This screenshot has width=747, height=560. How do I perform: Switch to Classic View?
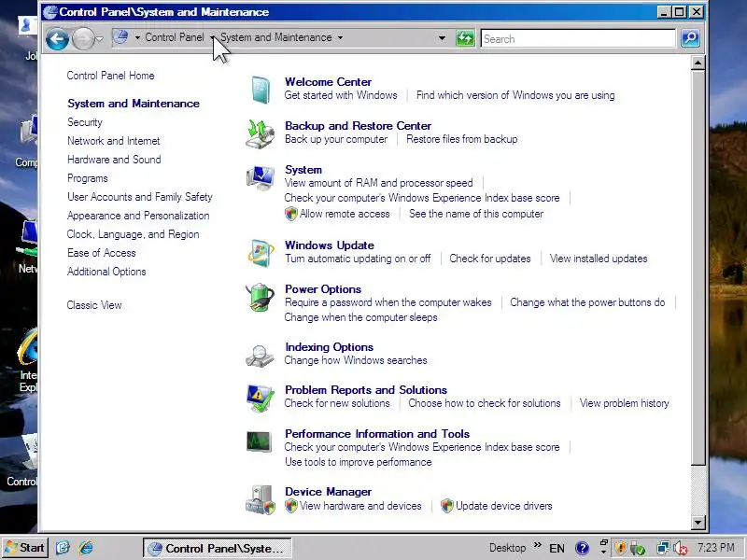tap(94, 305)
